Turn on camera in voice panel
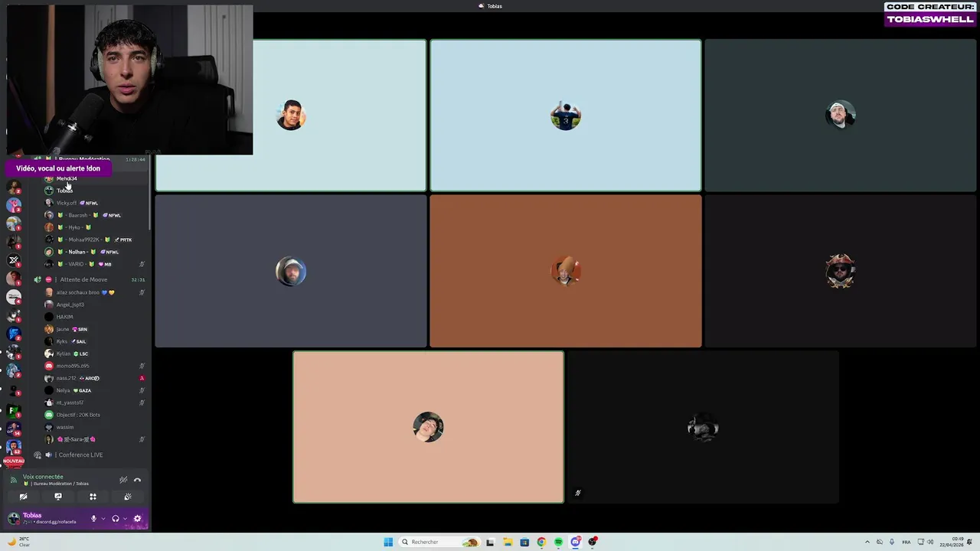The image size is (980, 551). [x=23, y=497]
